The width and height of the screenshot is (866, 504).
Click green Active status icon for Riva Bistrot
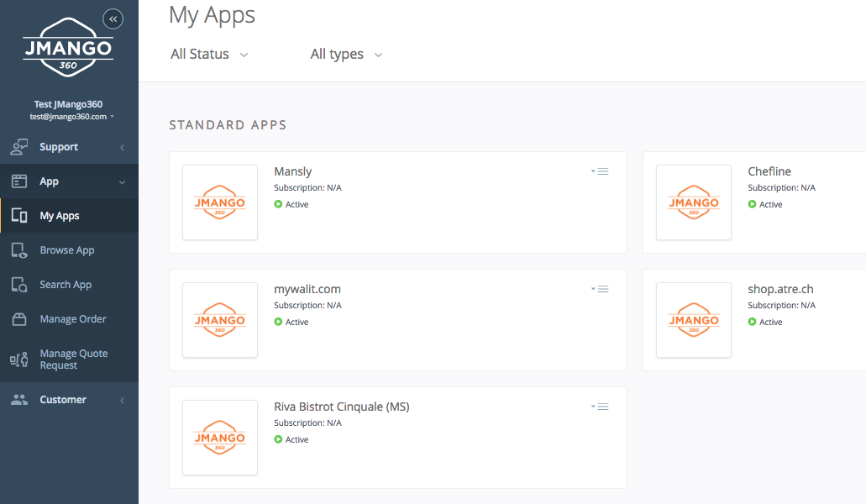(278, 439)
